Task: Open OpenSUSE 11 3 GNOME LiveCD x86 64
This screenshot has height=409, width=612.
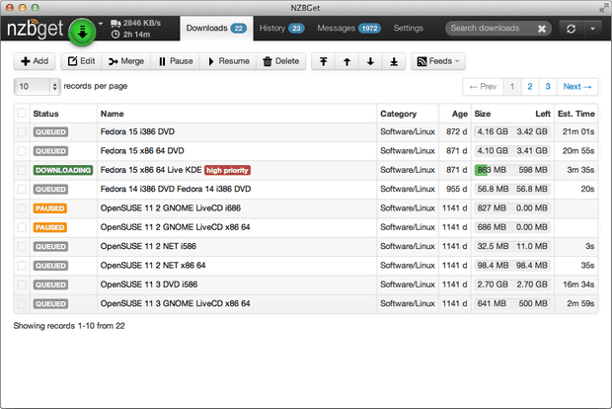Action: coord(175,304)
